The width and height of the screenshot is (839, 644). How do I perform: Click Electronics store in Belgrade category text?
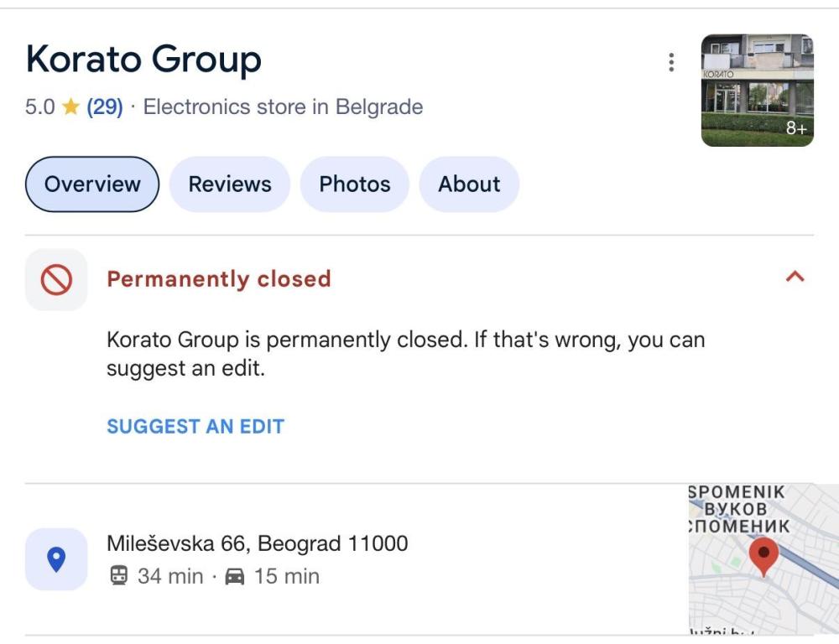point(283,107)
